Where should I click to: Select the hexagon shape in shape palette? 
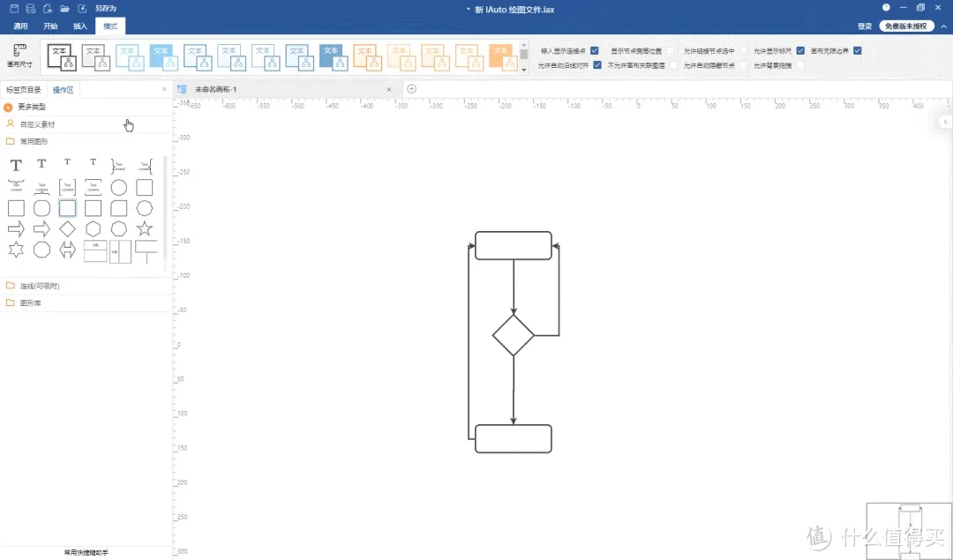pos(93,229)
